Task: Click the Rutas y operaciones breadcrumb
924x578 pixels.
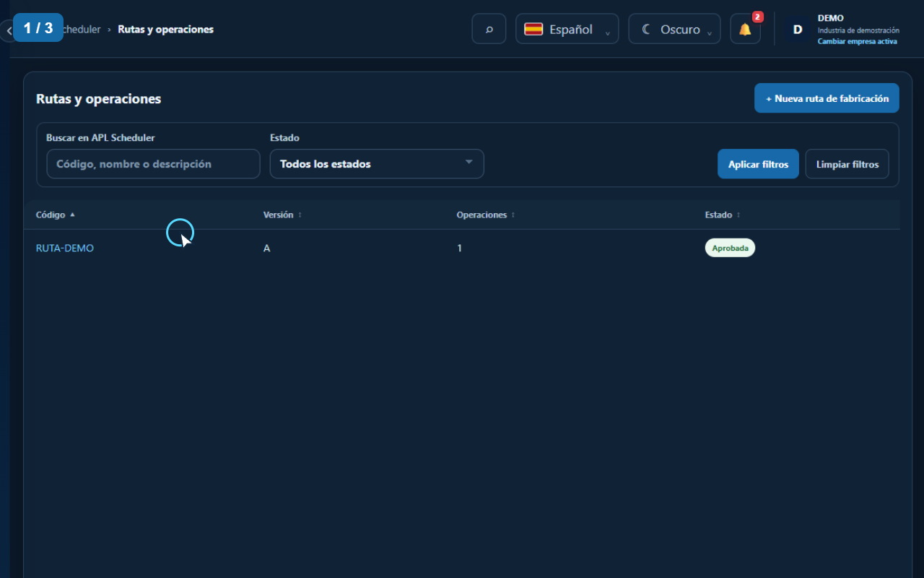Action: pyautogui.click(x=165, y=30)
